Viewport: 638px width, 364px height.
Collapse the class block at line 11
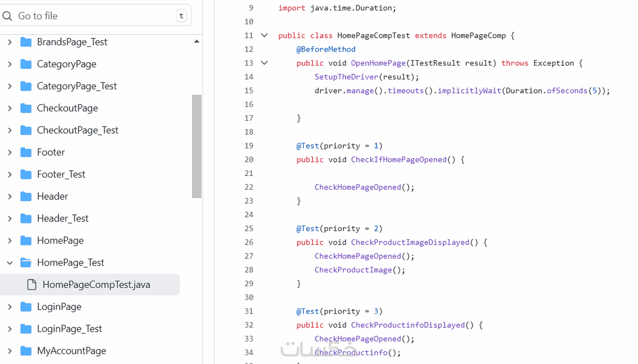pos(264,35)
